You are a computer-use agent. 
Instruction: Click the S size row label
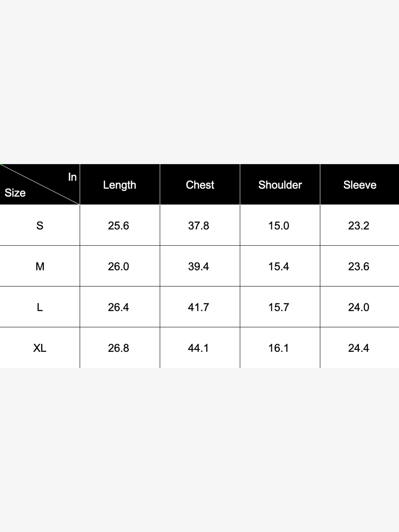40,226
